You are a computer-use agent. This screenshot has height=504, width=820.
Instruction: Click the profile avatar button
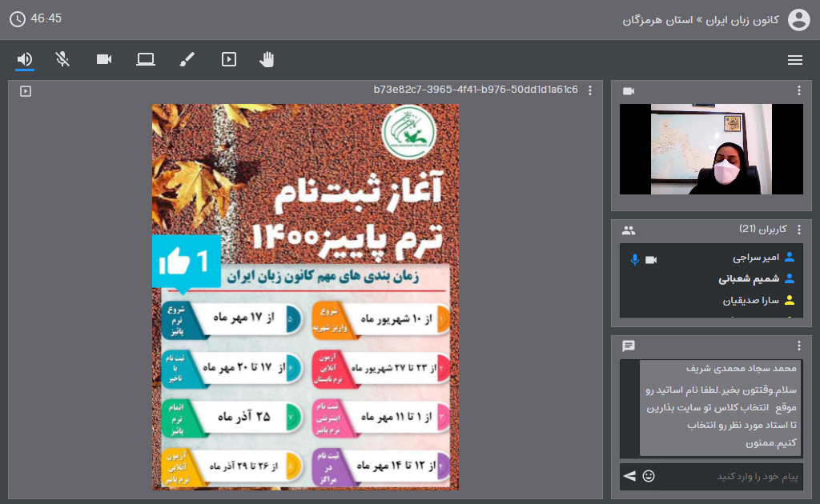click(x=798, y=20)
